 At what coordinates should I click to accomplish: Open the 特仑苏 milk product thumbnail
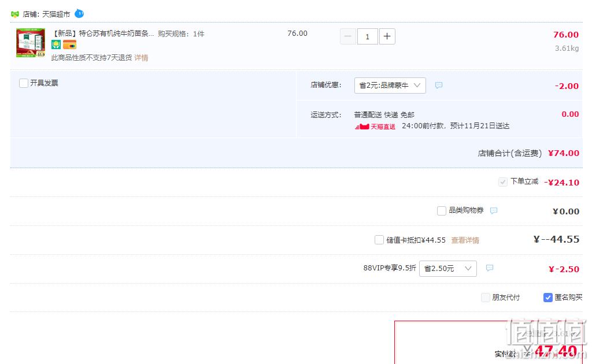pos(31,43)
